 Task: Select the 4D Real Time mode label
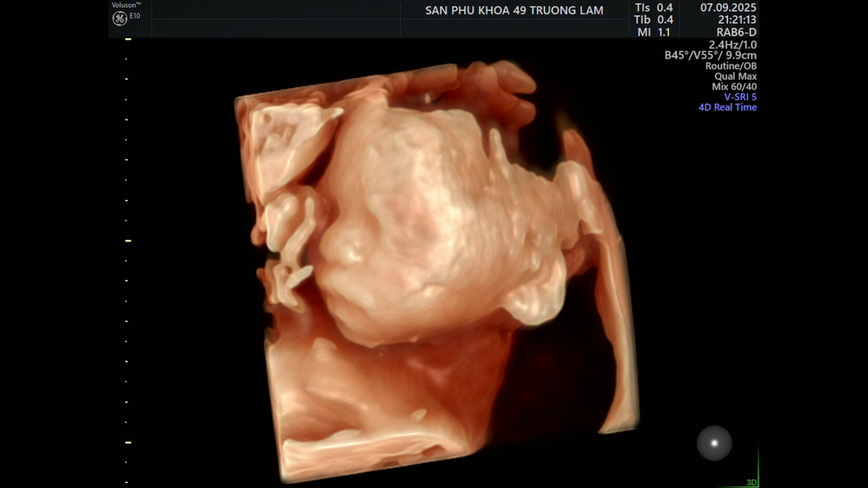click(x=727, y=108)
